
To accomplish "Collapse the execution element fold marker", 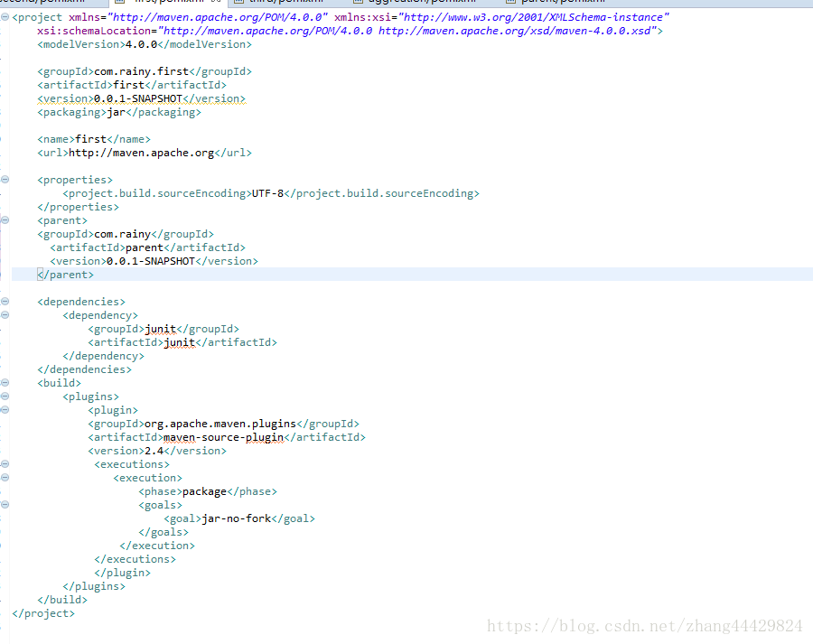I will tap(5, 478).
